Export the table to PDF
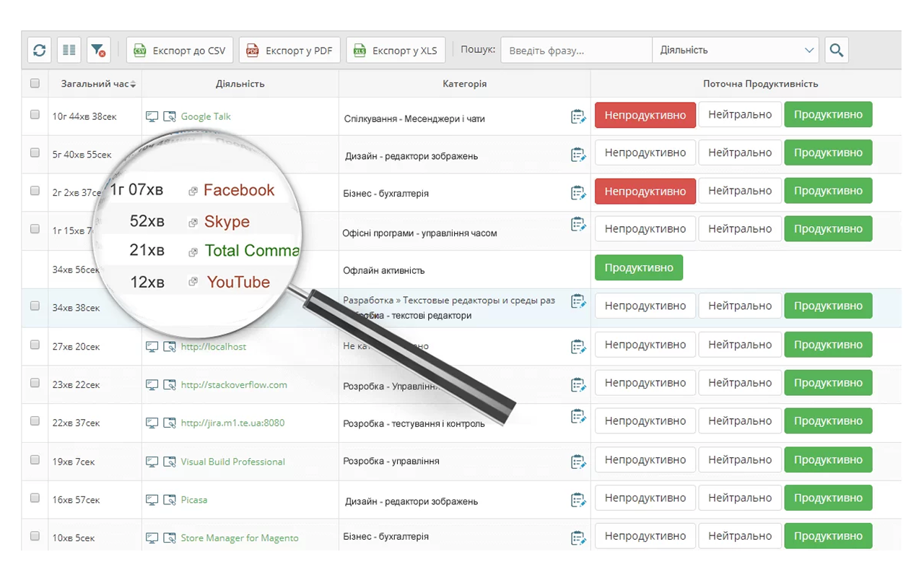 [x=289, y=51]
